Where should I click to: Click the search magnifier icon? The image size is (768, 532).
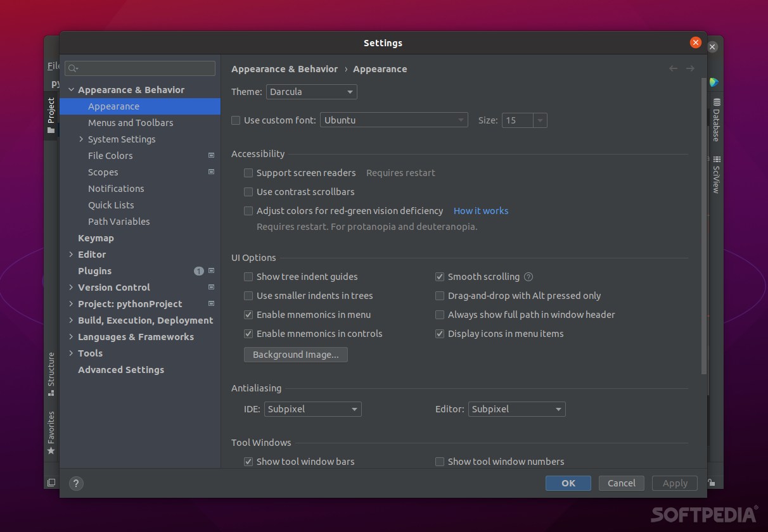click(72, 68)
